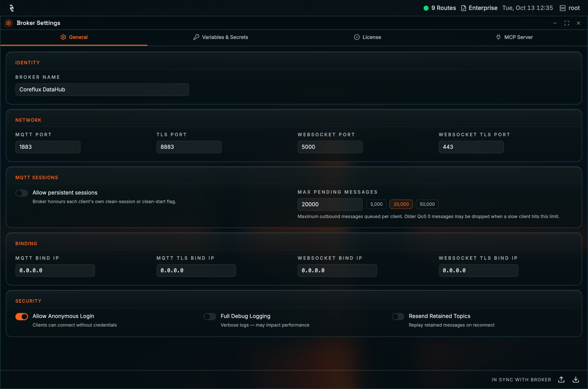Click the WebSocket Port field showing 5000
Image resolution: width=588 pixels, height=389 pixels.
point(330,147)
